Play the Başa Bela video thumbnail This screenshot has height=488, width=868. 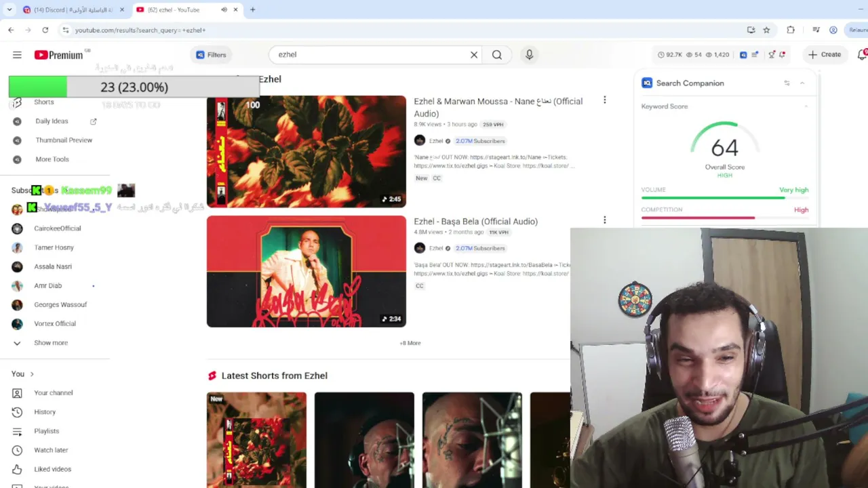tap(307, 271)
